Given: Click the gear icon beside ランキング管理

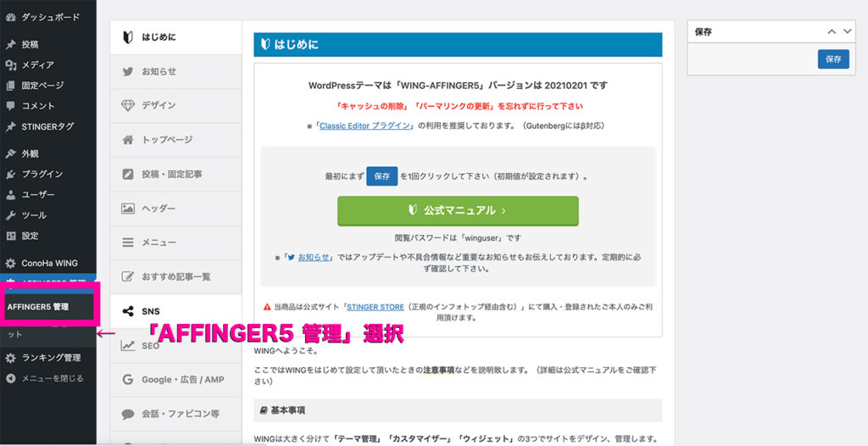Looking at the screenshot, I should [x=10, y=358].
